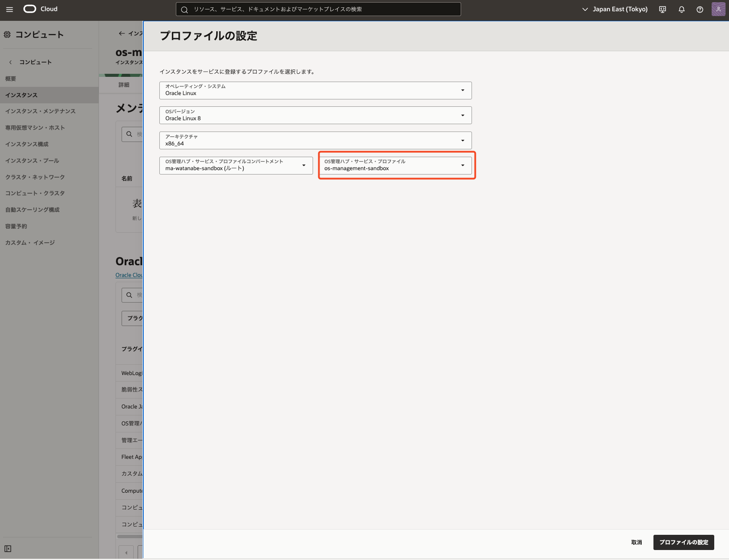
Task: Click the プロファイルの設定 button
Action: [x=683, y=542]
